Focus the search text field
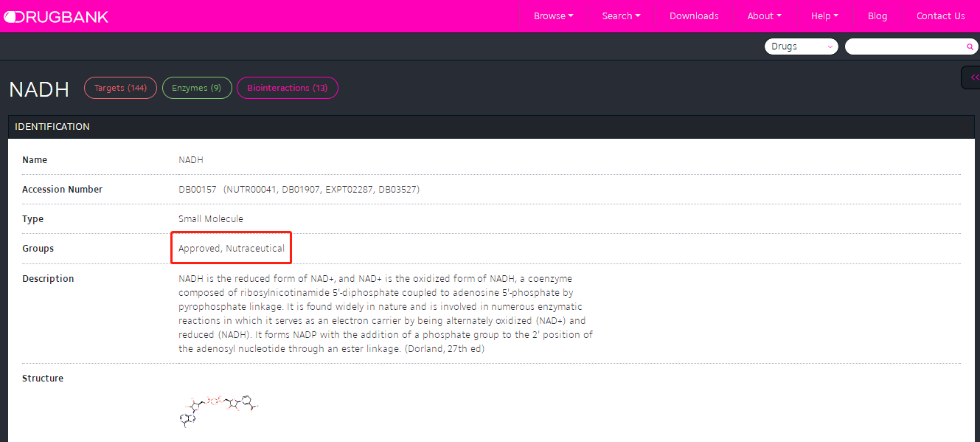Image resolution: width=980 pixels, height=442 pixels. (x=905, y=46)
